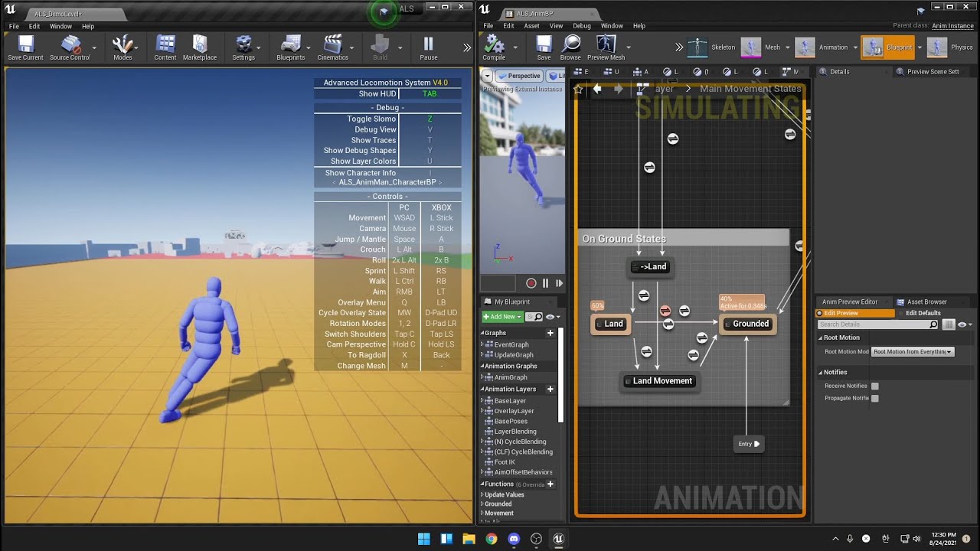Switch to Mesh editor mode
This screenshot has width=980, height=551.
(762, 47)
